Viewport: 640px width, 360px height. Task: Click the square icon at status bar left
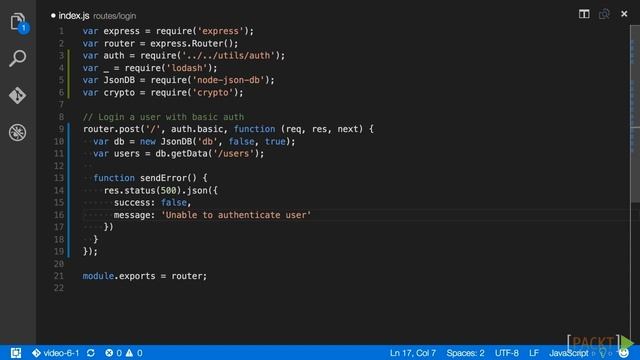click(x=16, y=353)
